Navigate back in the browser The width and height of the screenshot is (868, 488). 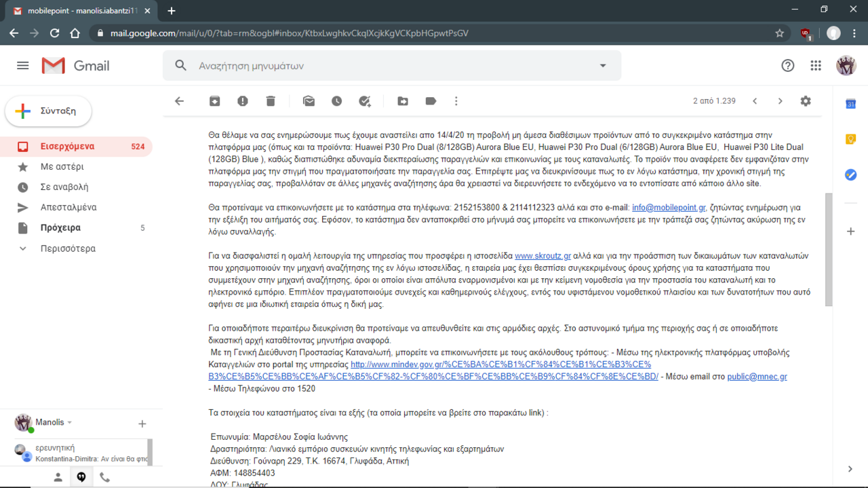coord(14,33)
